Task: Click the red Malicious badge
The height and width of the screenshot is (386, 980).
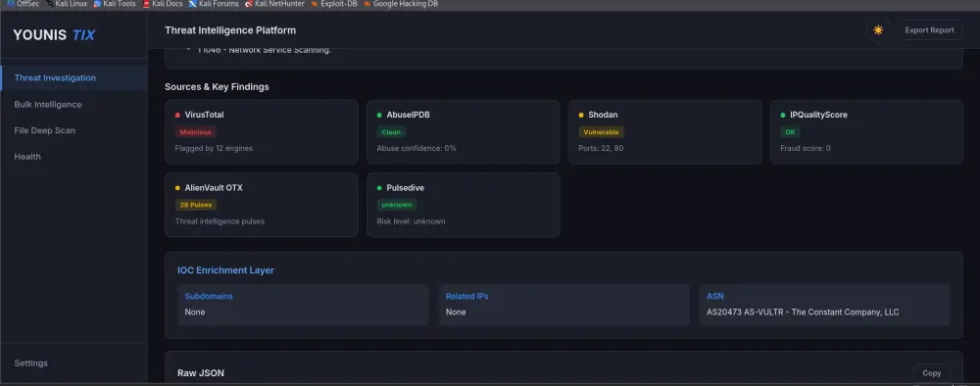Action: (x=196, y=132)
